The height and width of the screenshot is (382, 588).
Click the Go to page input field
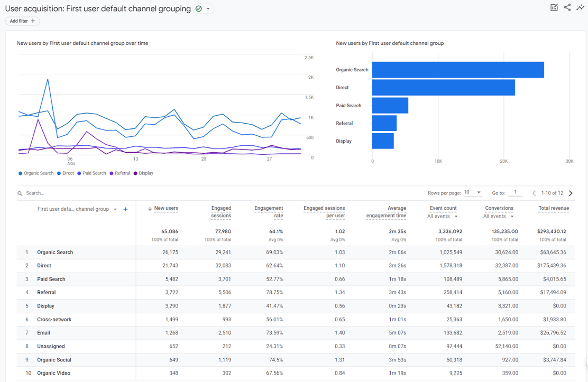point(515,193)
